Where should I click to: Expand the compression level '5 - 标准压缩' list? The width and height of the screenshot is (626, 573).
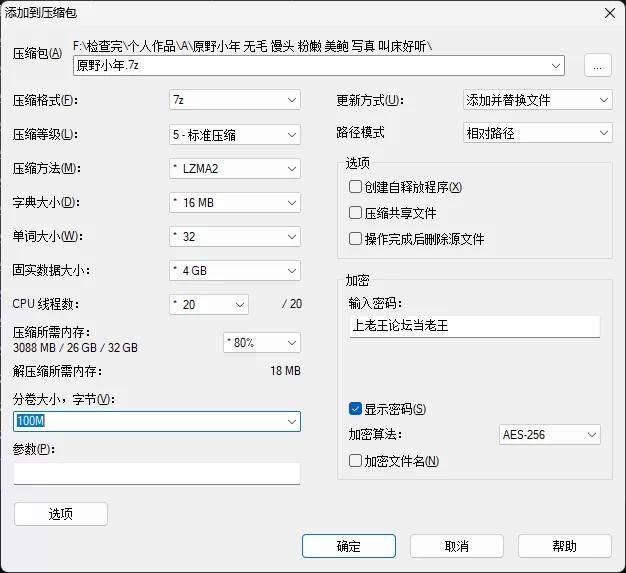[235, 135]
